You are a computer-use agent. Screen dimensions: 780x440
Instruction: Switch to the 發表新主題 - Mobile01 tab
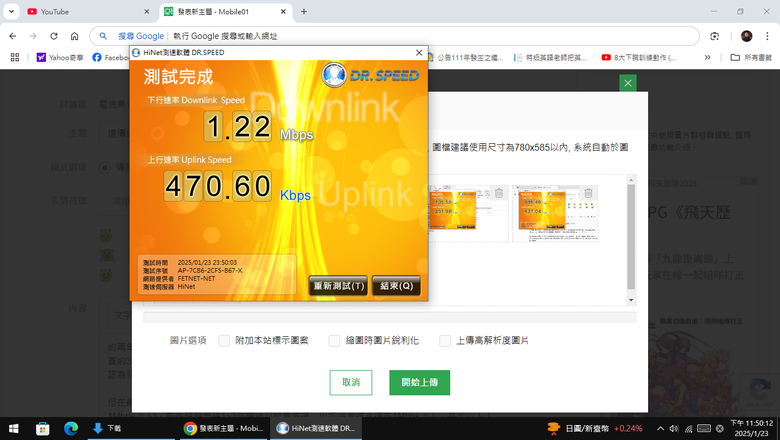[224, 11]
